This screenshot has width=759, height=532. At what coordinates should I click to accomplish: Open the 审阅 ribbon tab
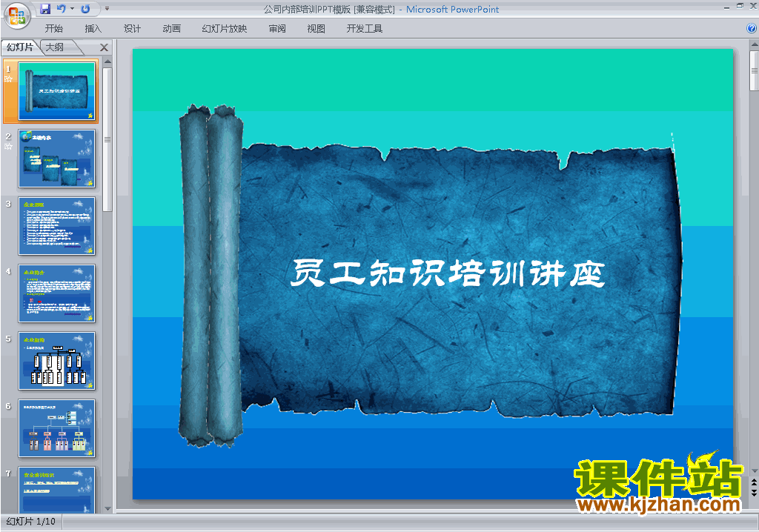(277, 29)
